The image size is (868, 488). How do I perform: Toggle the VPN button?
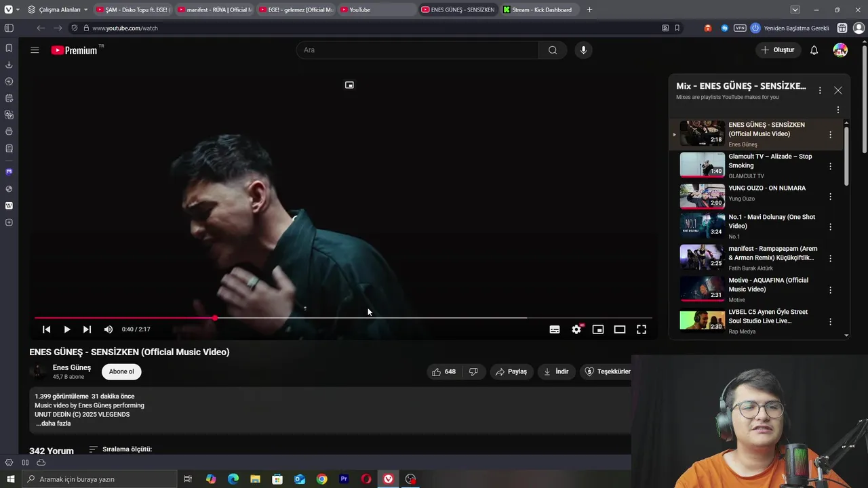tap(740, 28)
